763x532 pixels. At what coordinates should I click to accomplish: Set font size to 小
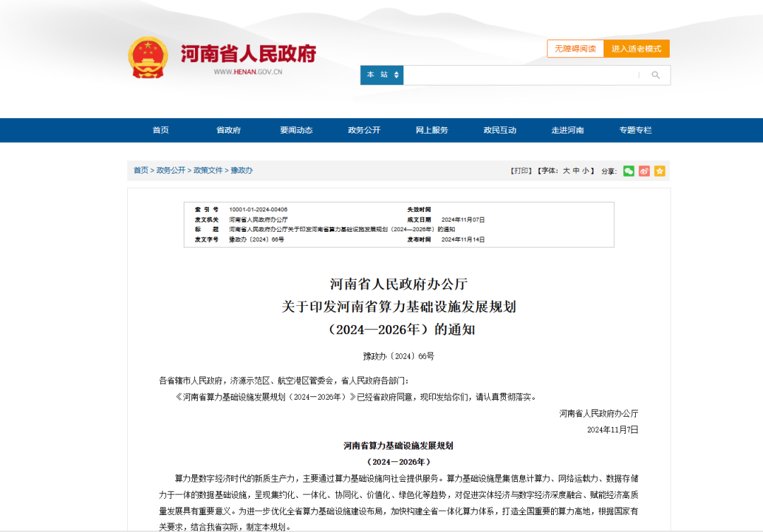pyautogui.click(x=586, y=171)
